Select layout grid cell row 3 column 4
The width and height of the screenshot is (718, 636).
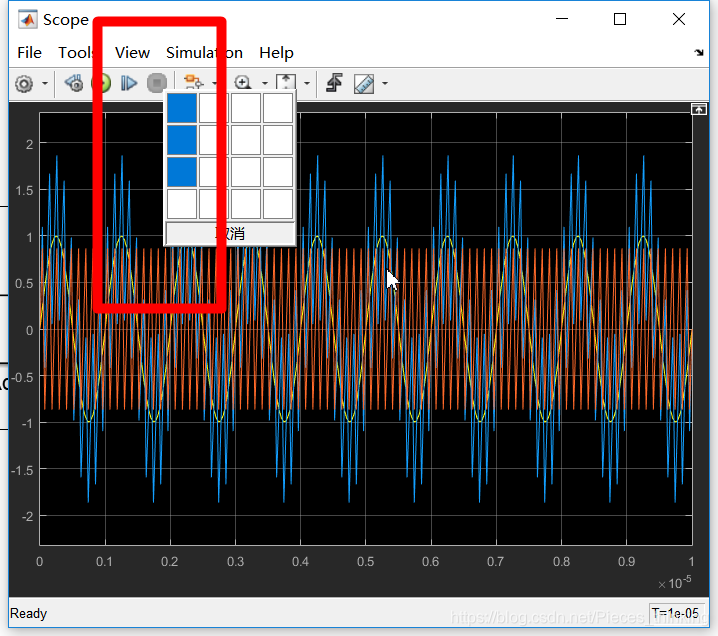[278, 172]
